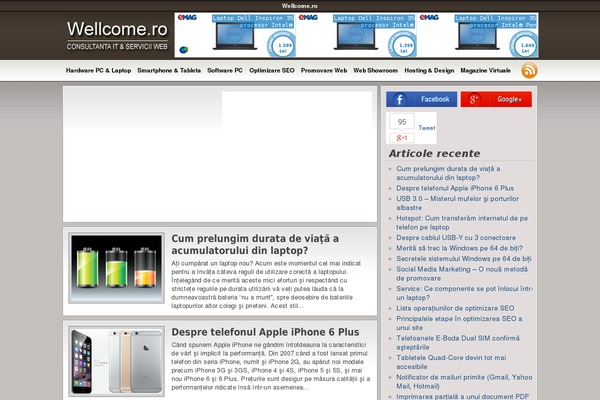The image size is (600, 400).
Task: Open the iPhone 6 Plus article thumbnail
Action: click(116, 361)
